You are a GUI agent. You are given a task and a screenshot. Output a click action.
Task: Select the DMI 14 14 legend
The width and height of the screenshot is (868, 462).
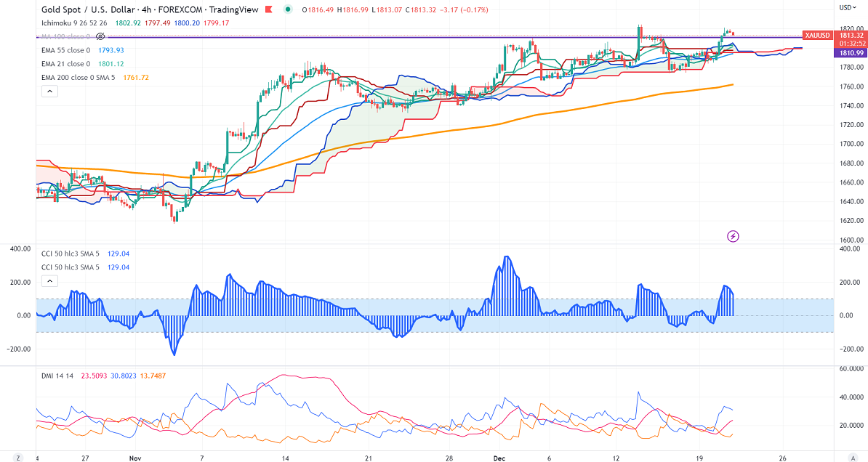57,376
